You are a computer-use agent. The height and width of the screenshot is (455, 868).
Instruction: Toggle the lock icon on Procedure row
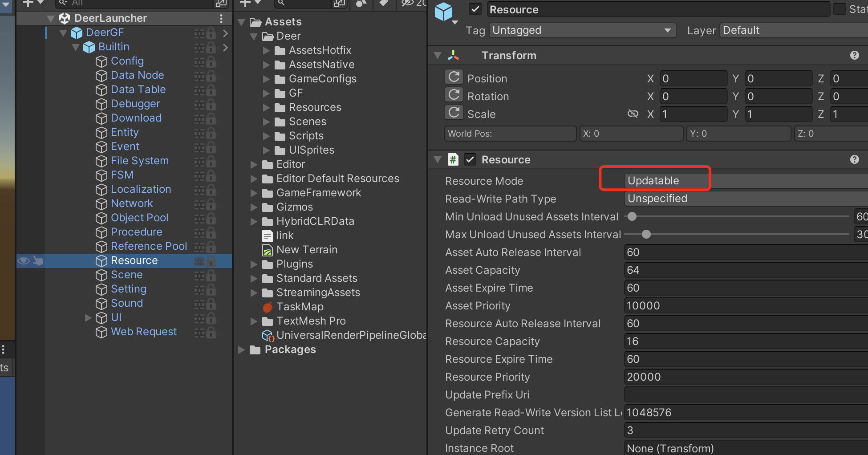click(211, 232)
